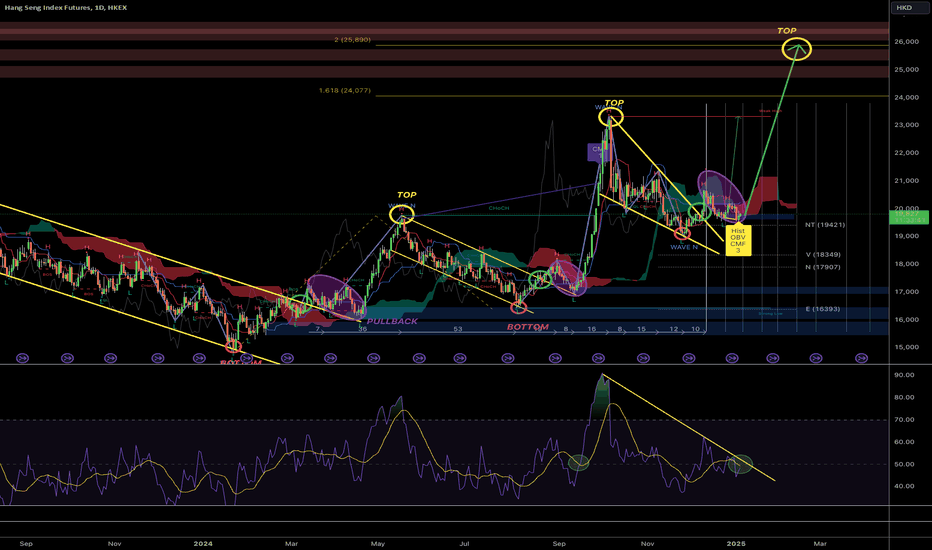Click the 23,000 price axis label

pos(904,125)
